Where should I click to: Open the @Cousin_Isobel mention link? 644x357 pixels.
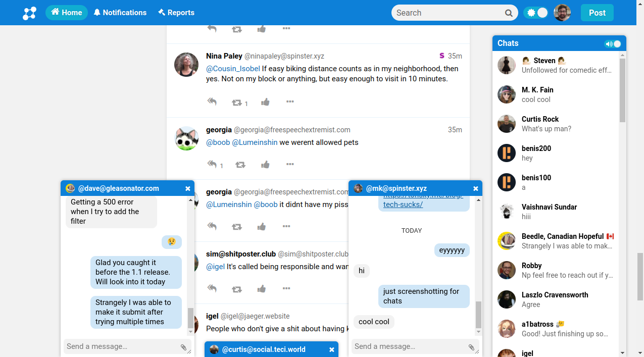pos(233,69)
